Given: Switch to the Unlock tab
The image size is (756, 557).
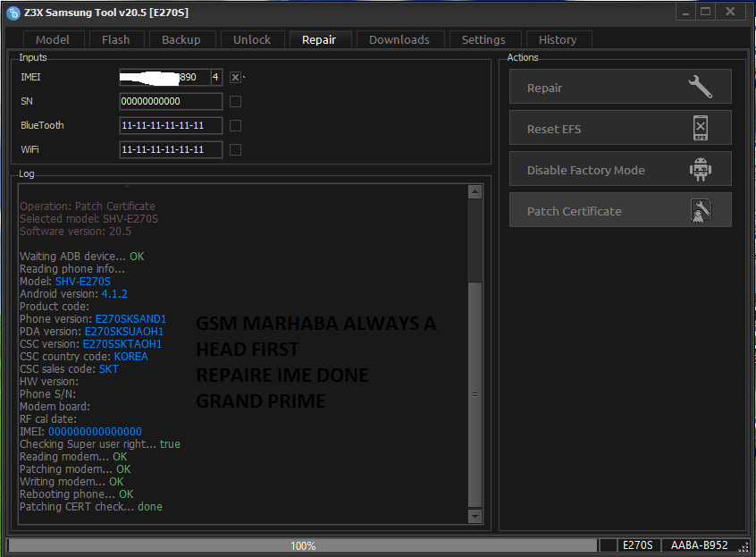Looking at the screenshot, I should pos(252,39).
